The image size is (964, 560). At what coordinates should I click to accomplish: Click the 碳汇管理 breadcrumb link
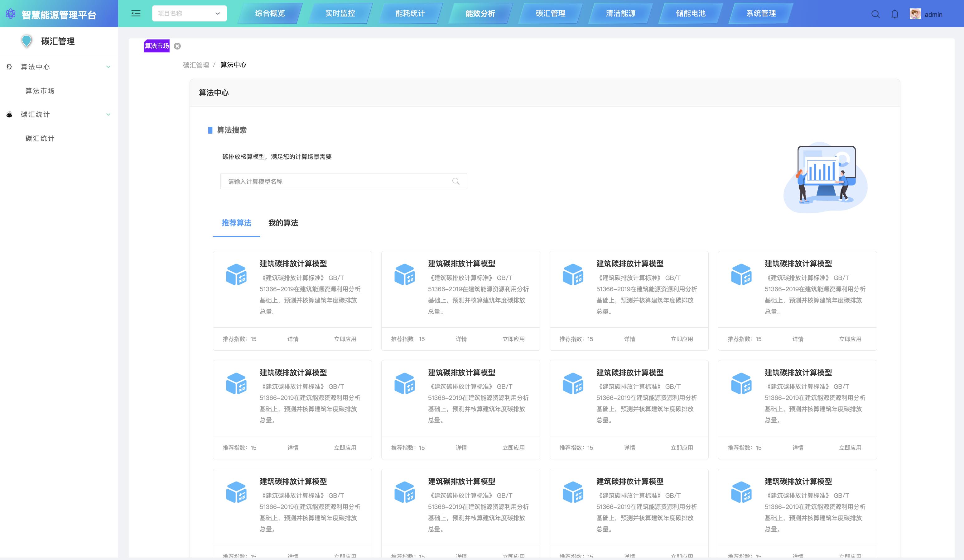[x=195, y=65]
